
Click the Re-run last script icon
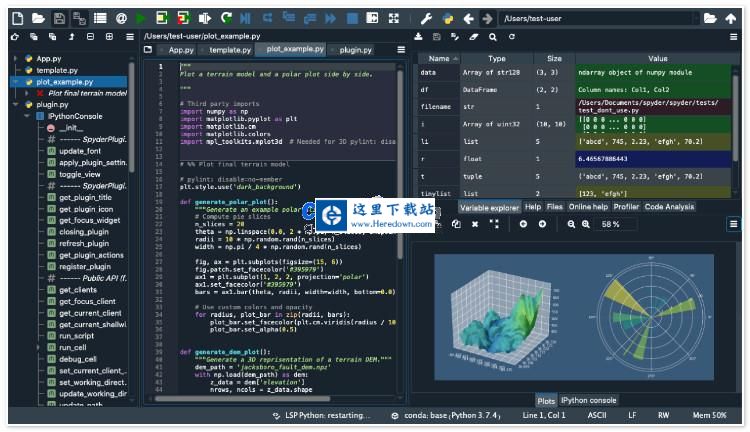click(226, 18)
